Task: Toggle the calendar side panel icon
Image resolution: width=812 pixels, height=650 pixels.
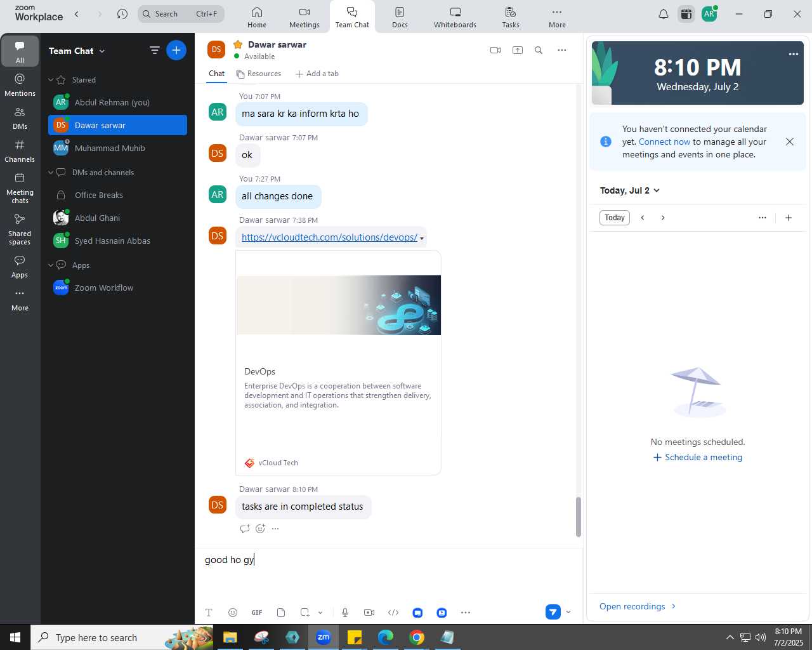Action: [x=686, y=14]
